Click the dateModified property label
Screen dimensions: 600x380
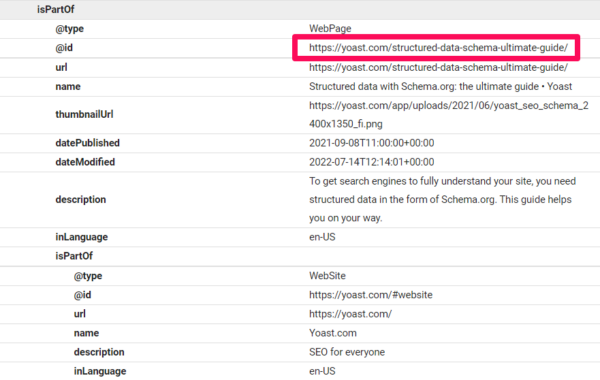(85, 162)
